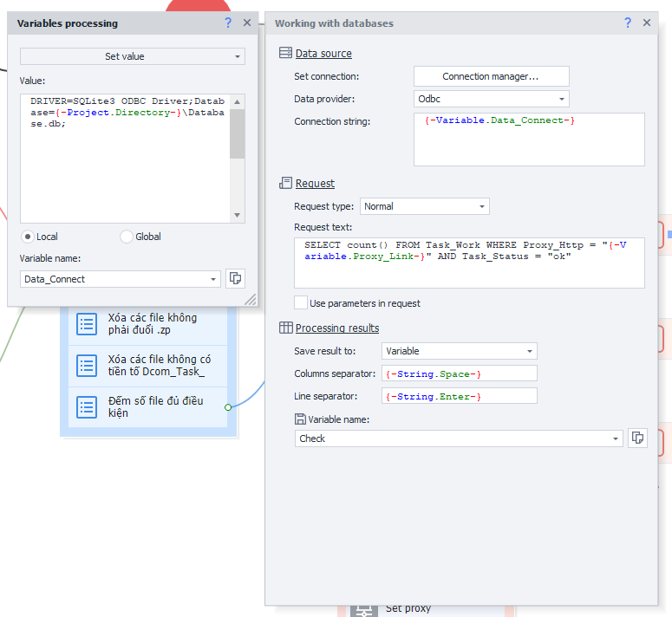Collapse the Processing results section header

point(336,328)
